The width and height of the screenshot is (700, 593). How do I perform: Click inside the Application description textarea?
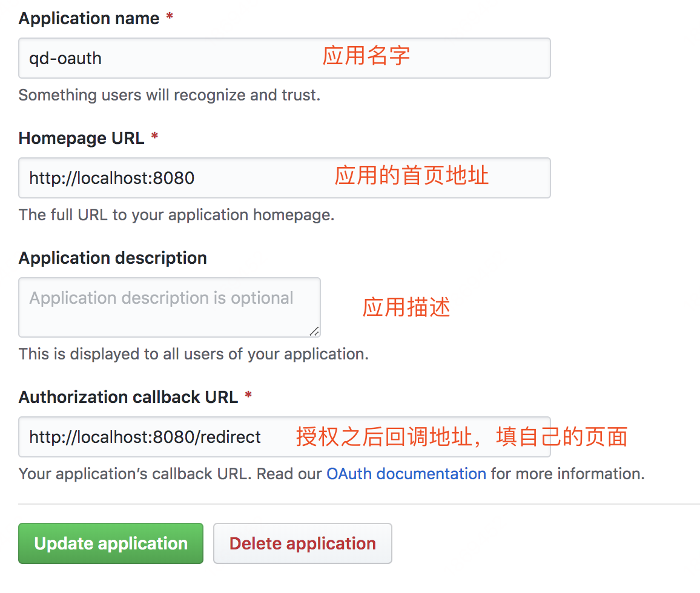click(x=169, y=307)
